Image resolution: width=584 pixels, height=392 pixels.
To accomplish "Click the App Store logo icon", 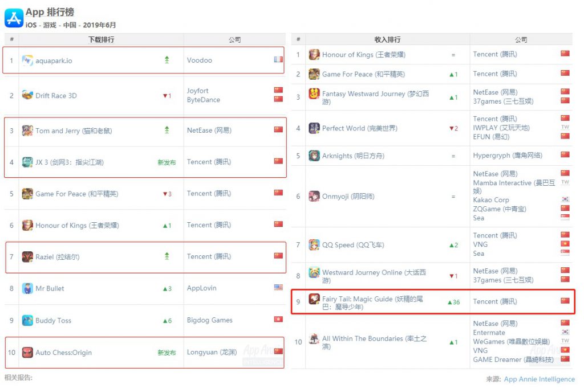I will pyautogui.click(x=14, y=18).
